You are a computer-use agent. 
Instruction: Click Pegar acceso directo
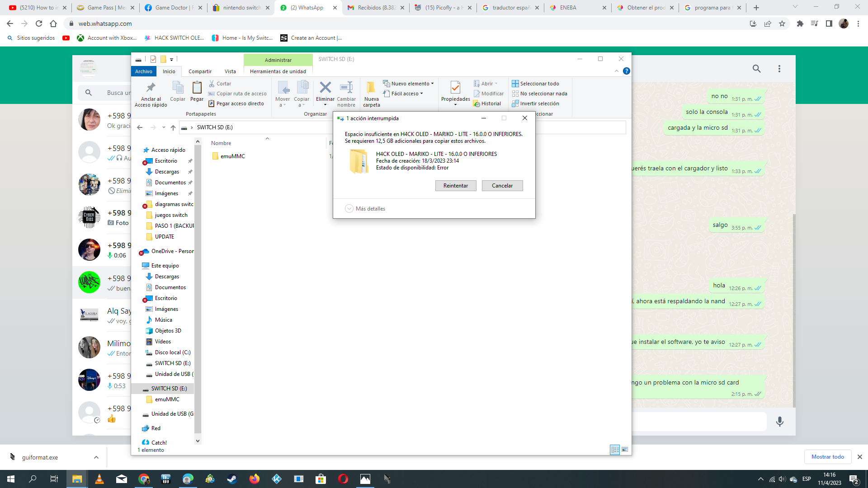pyautogui.click(x=236, y=103)
